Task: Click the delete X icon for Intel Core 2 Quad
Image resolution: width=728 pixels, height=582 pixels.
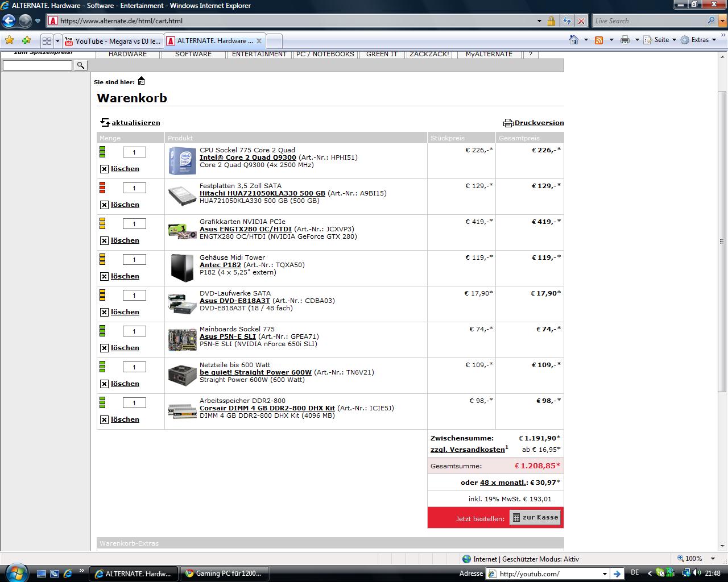Action: (x=104, y=169)
